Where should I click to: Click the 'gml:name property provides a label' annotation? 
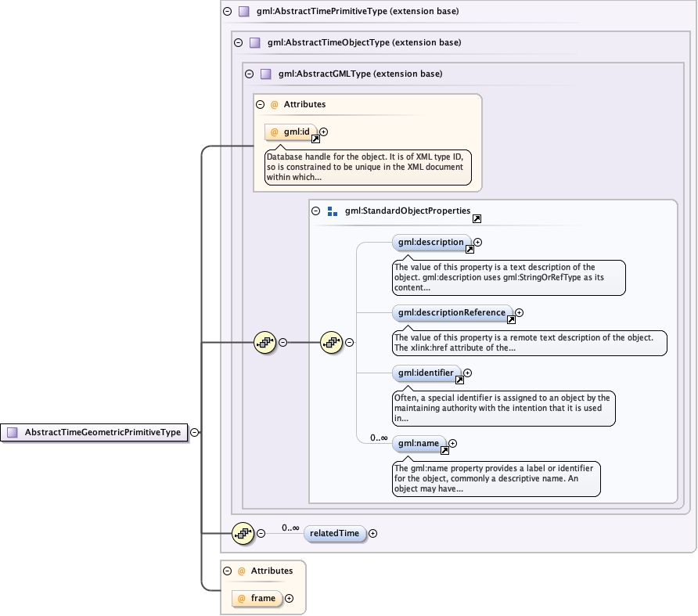pos(496,479)
